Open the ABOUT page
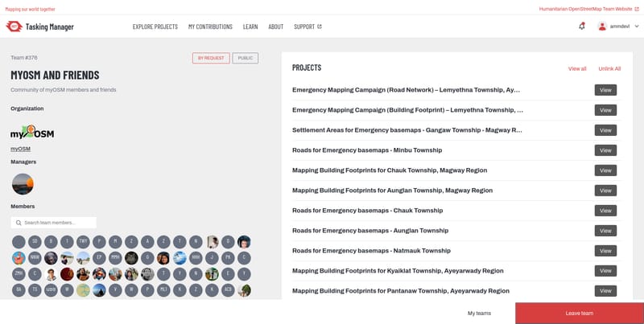 pyautogui.click(x=275, y=27)
